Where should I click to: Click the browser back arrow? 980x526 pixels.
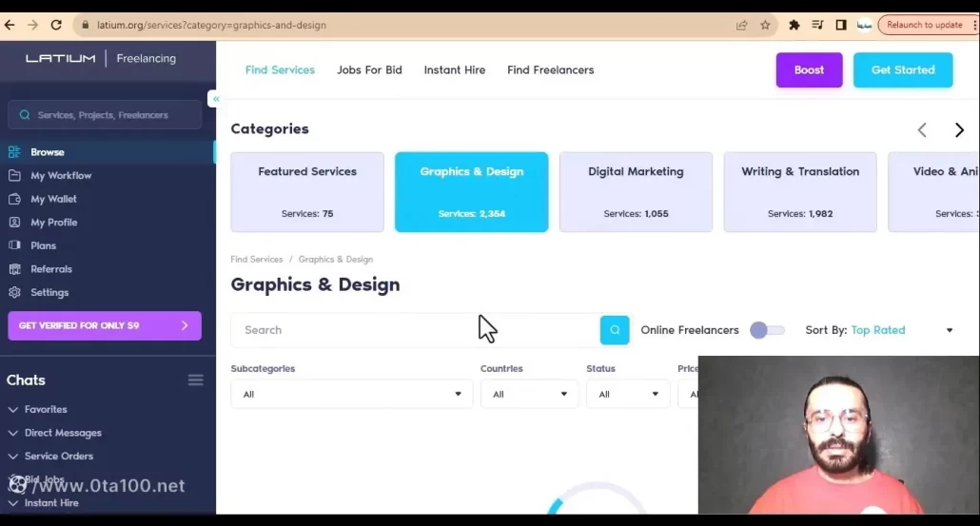point(10,25)
